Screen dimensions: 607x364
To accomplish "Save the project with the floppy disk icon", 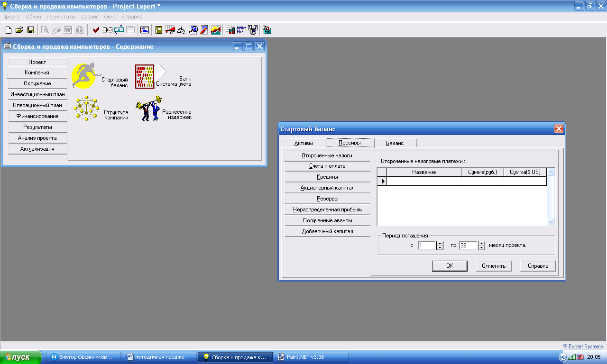I will [31, 30].
